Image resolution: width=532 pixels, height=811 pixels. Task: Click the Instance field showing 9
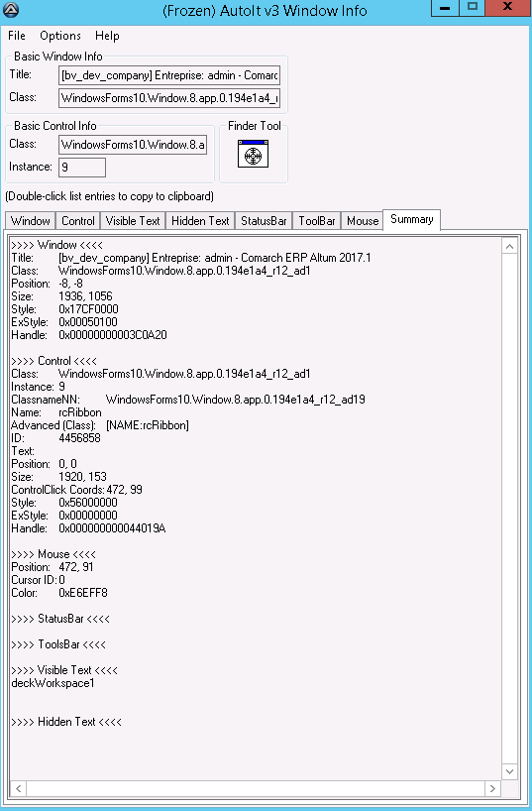[82, 168]
